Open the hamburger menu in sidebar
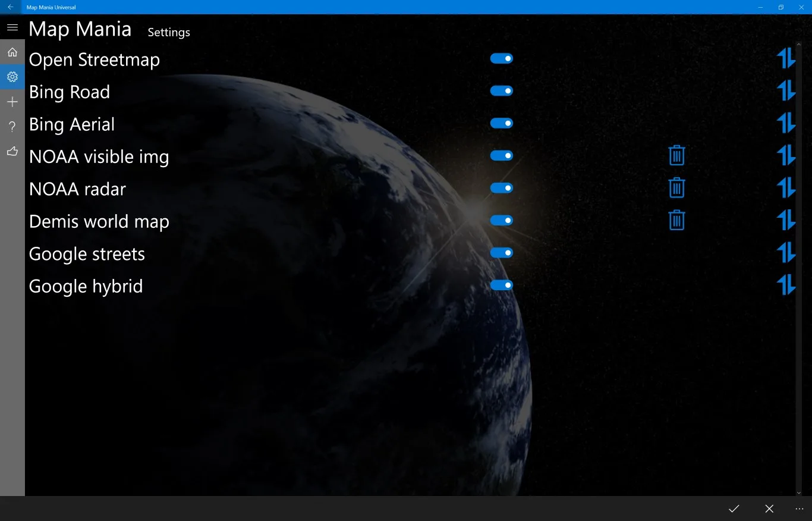 pos(12,27)
